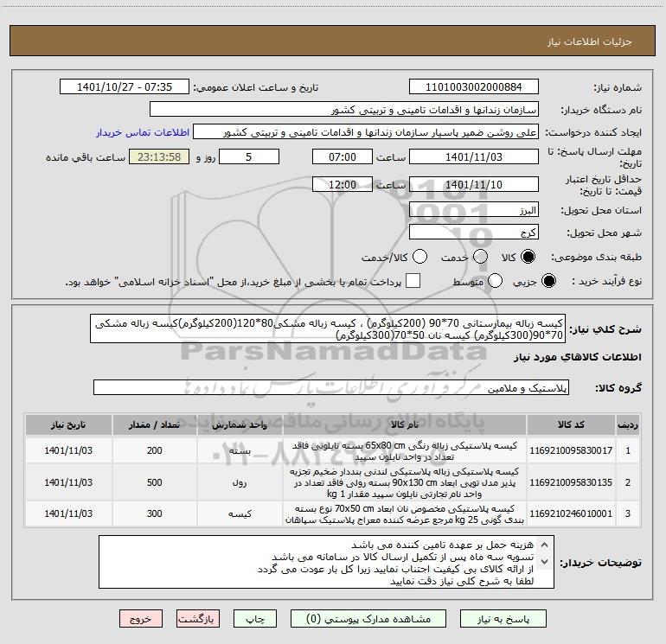Click the unit cell بسته
Viewport: 666px width, 644px height.
pyautogui.click(x=240, y=450)
